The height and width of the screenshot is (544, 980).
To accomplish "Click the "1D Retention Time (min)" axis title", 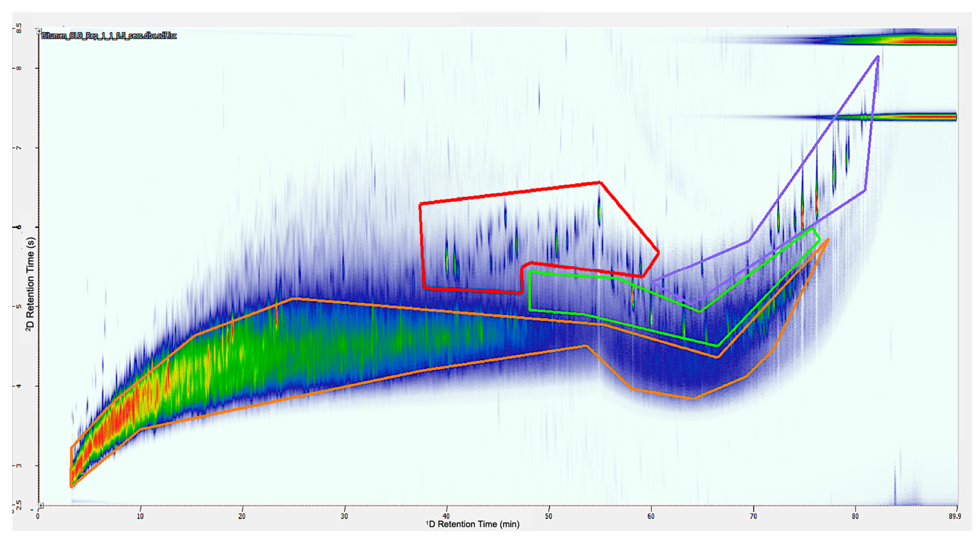I will pos(473,524).
